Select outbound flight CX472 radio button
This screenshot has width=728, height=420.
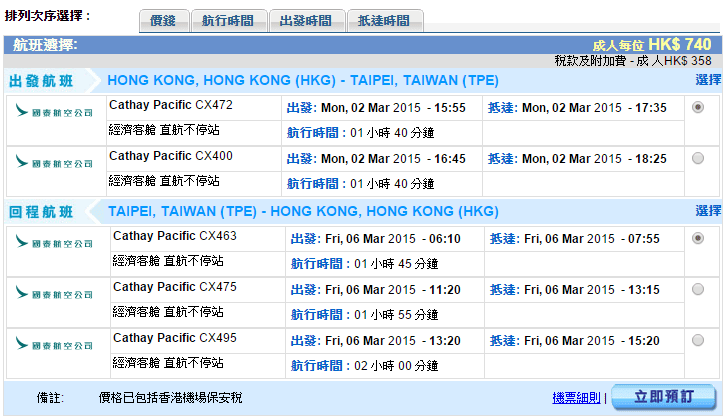(x=697, y=107)
